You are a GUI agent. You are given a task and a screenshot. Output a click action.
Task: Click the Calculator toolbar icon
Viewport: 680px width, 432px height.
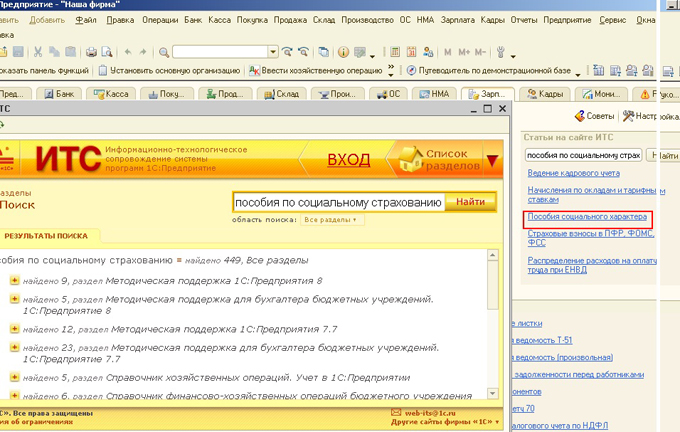pyautogui.click(x=395, y=52)
